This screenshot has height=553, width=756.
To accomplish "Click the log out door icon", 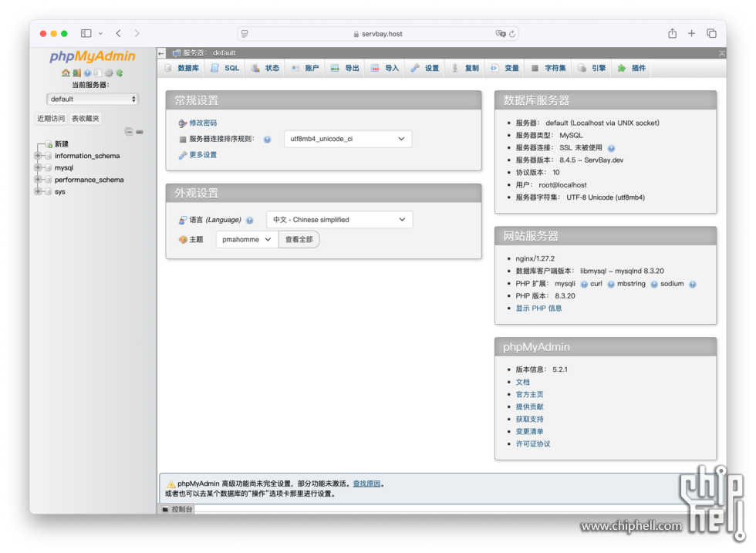I will [76, 72].
